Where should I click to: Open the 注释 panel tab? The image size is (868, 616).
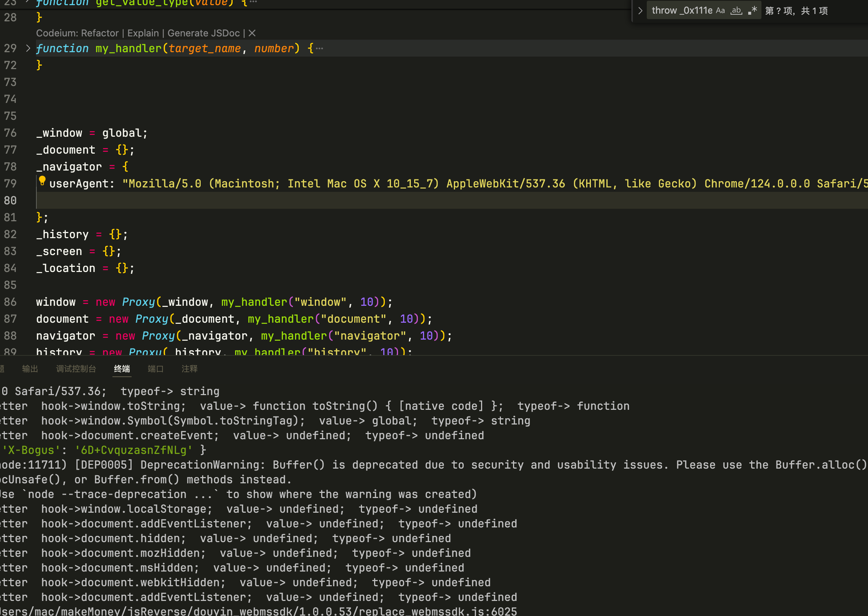(x=189, y=369)
